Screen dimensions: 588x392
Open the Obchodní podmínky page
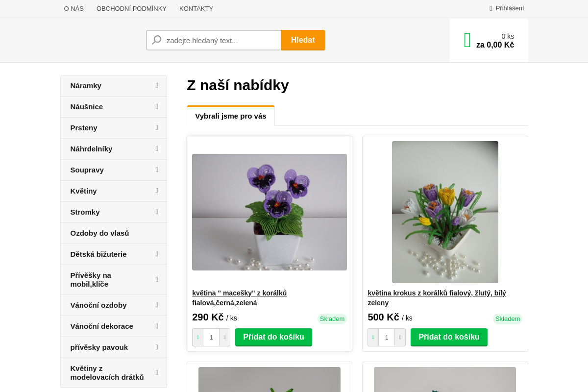pyautogui.click(x=131, y=8)
